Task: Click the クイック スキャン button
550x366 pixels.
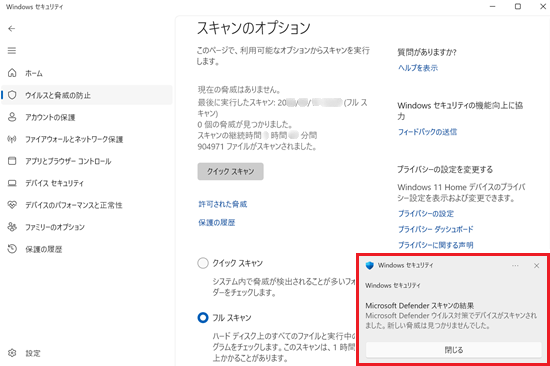Action: pos(230,171)
